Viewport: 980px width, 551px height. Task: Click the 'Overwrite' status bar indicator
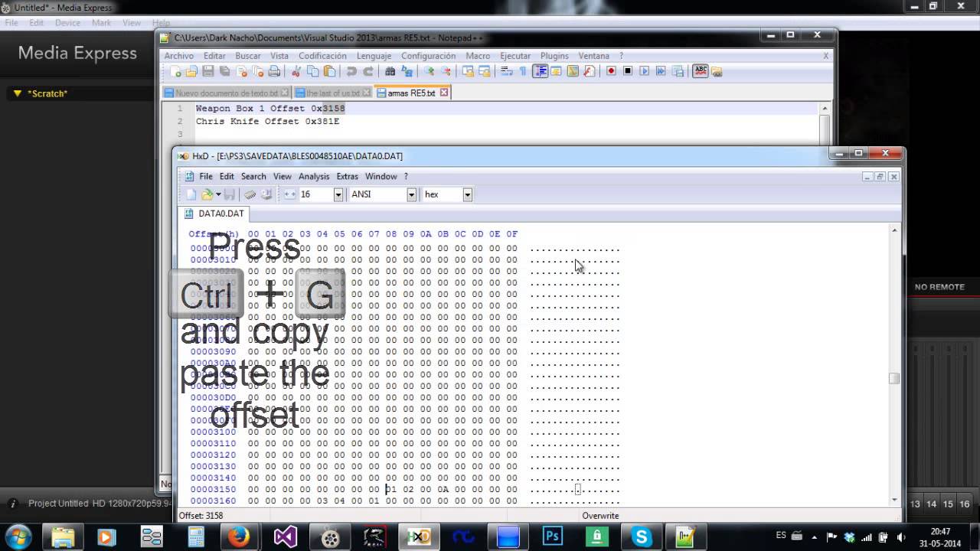click(x=600, y=516)
